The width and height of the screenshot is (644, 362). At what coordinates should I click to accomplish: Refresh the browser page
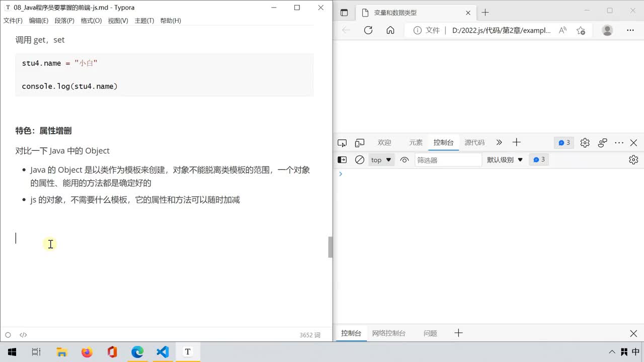click(368, 30)
